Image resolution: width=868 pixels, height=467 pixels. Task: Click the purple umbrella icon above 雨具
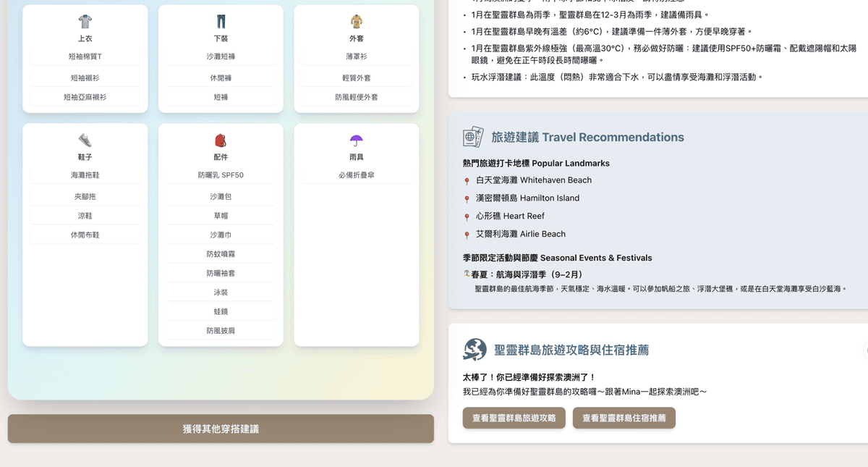pos(357,140)
